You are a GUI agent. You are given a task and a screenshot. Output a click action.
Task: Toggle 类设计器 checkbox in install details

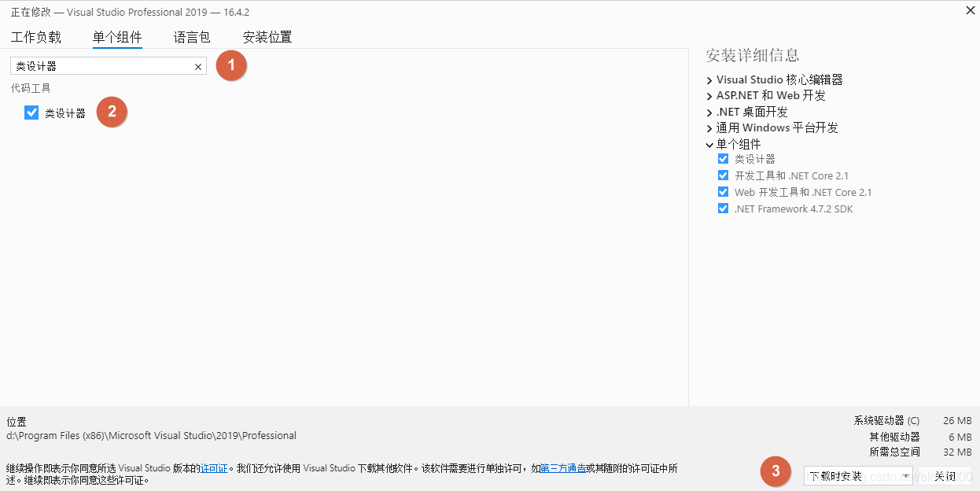click(x=723, y=159)
